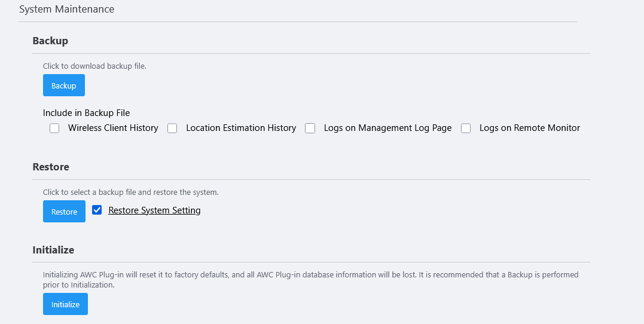Click the Logs on Remote Monitor label text
The image size is (644, 324).
point(530,128)
